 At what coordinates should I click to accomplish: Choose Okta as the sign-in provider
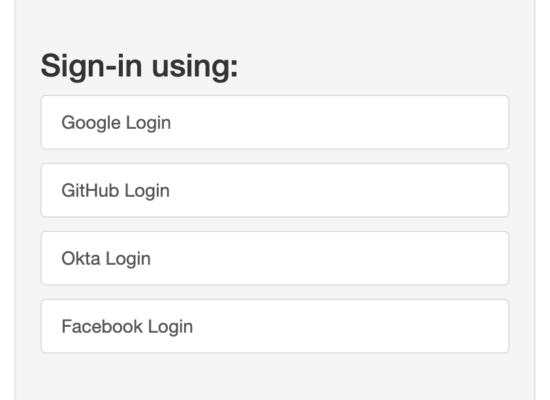[275, 258]
